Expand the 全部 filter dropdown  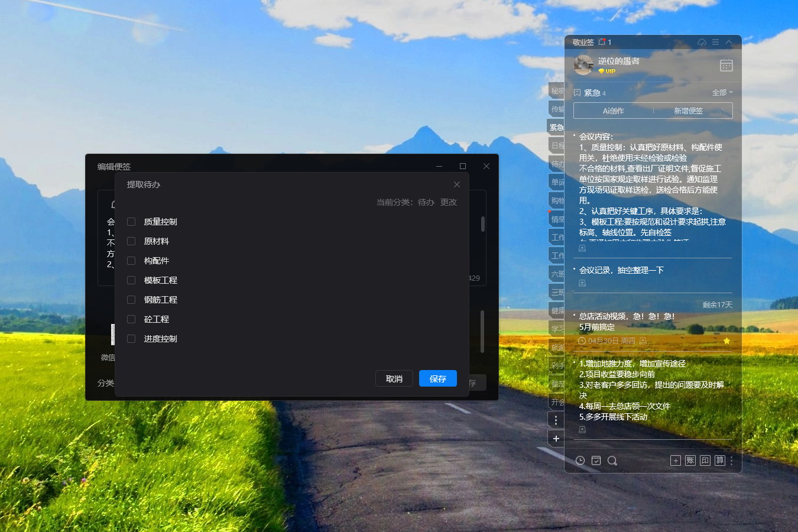pyautogui.click(x=722, y=93)
